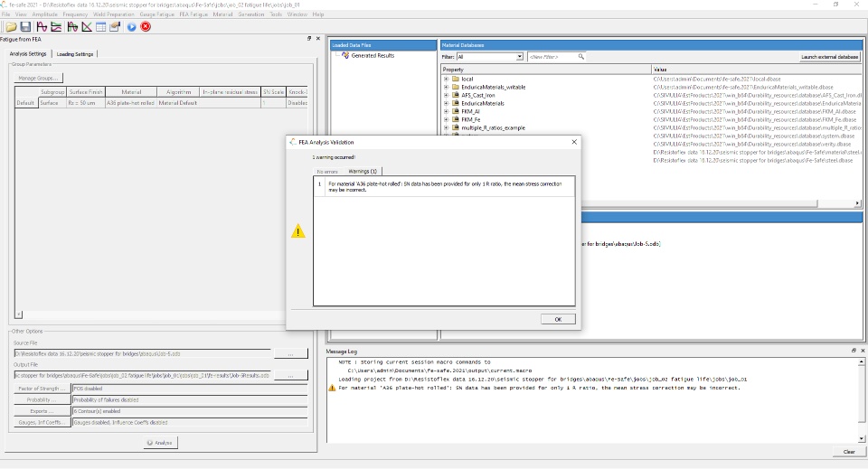868x469 pixels.
Task: Click the Source File path field
Action: (x=143, y=353)
